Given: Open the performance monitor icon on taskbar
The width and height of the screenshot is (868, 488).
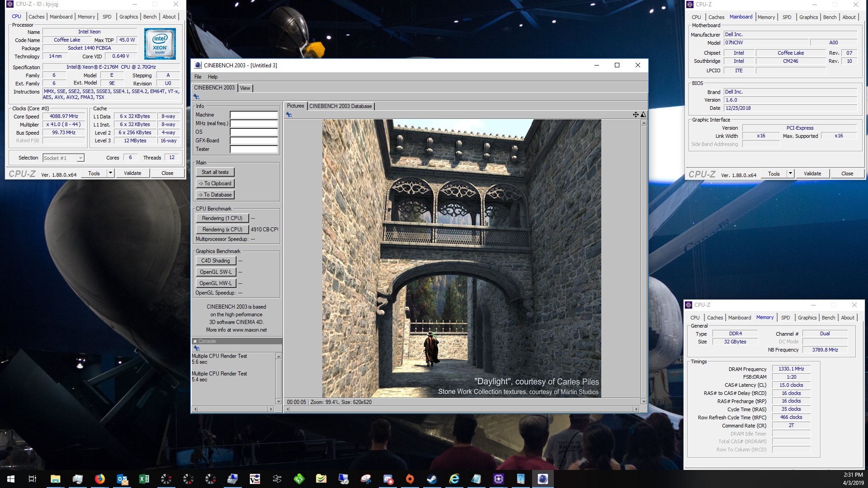Looking at the screenshot, I should pos(77,479).
